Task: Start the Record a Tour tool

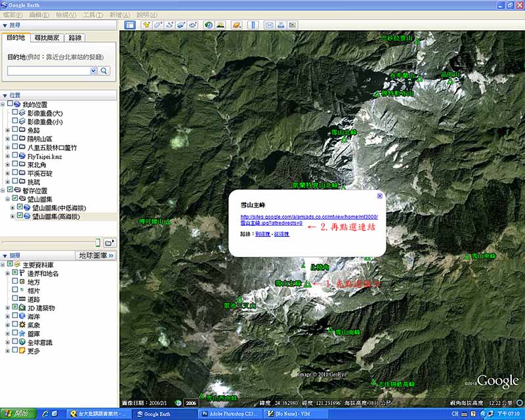Action: (192, 25)
